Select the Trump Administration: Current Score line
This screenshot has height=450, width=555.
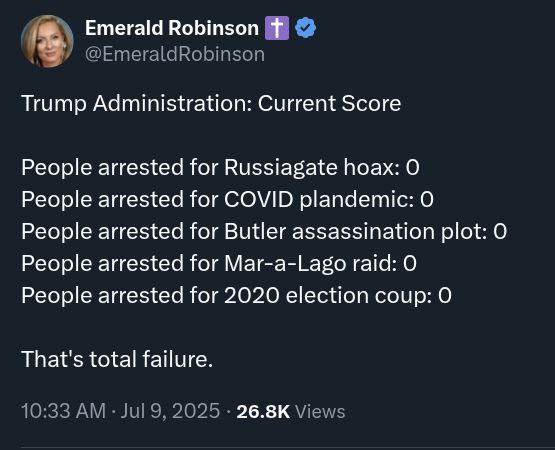click(x=211, y=104)
